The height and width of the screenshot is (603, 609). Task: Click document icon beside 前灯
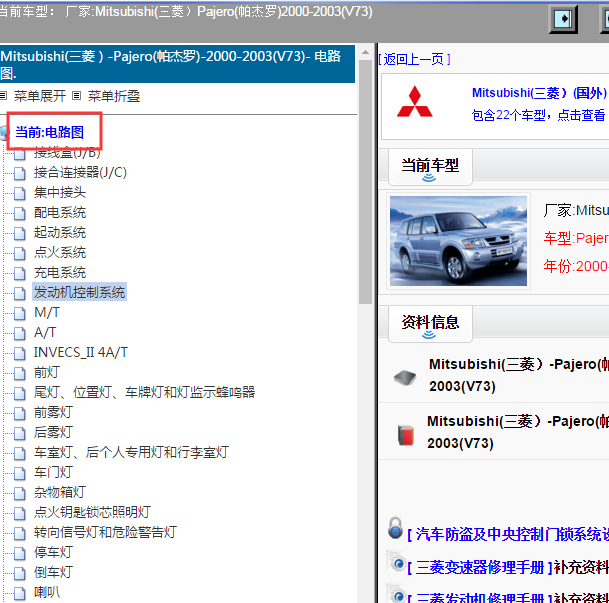tap(20, 373)
